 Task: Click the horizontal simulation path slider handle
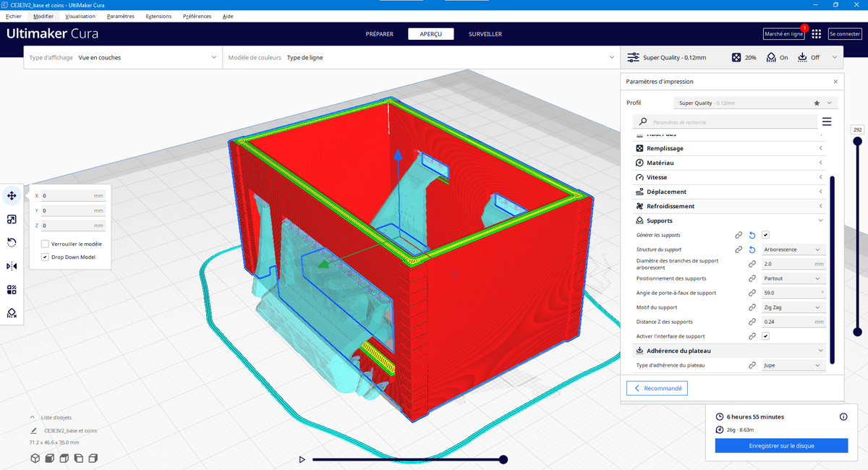(503, 459)
